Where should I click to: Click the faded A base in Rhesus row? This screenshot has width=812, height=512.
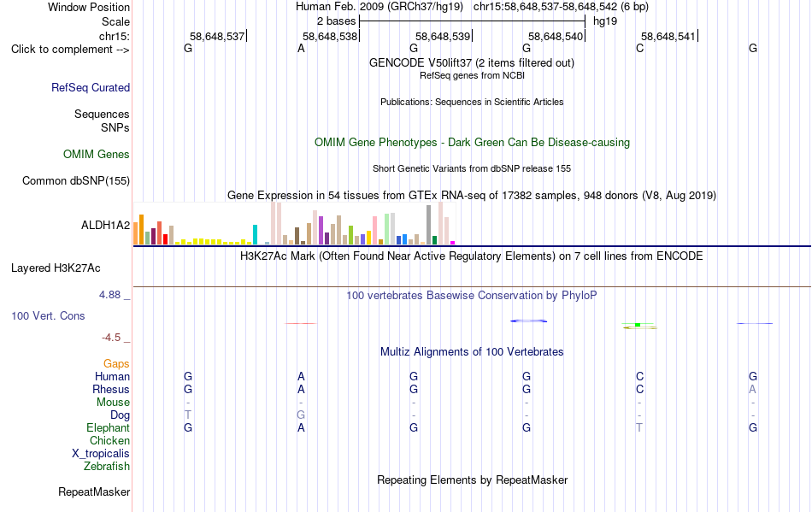752,389
